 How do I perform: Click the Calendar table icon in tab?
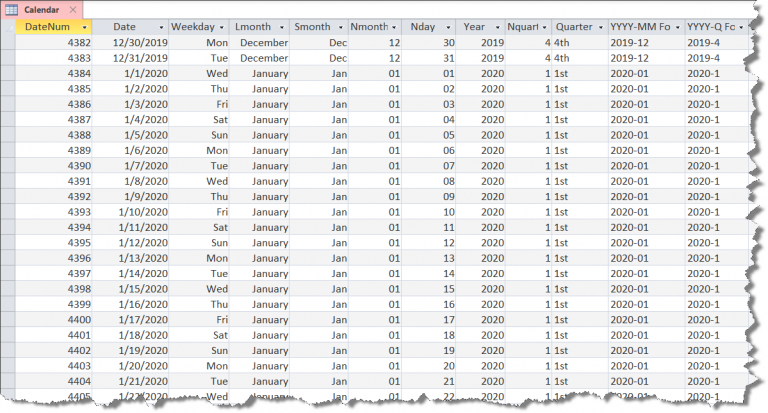[x=12, y=8]
